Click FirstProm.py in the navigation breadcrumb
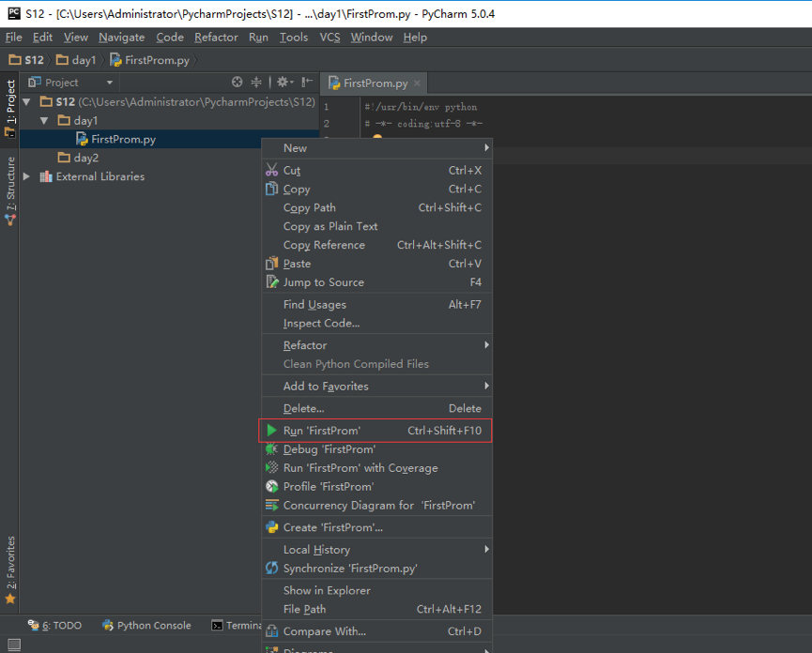This screenshot has height=653, width=812. point(149,60)
